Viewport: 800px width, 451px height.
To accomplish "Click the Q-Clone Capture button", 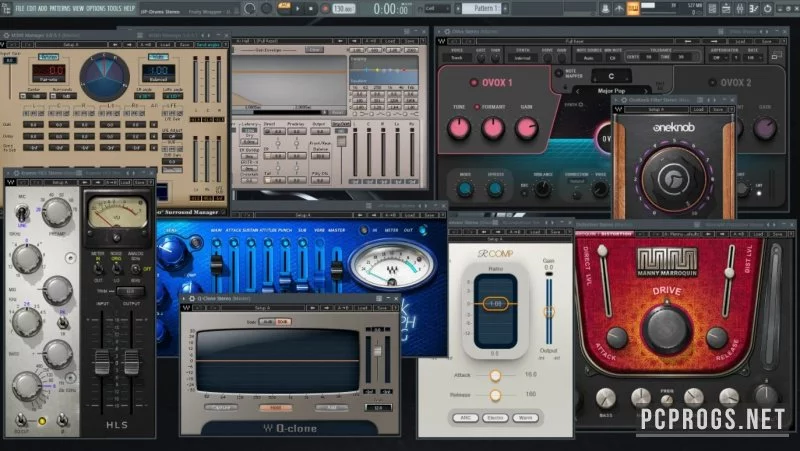I will click(x=220, y=408).
